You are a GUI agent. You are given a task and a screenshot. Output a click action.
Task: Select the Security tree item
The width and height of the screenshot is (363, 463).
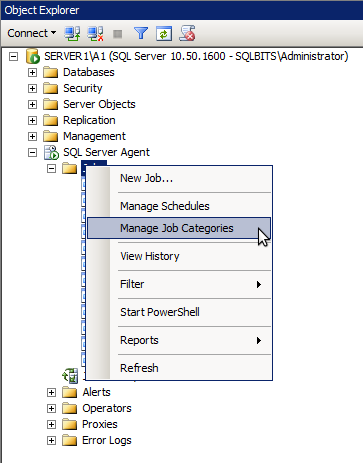[83, 88]
